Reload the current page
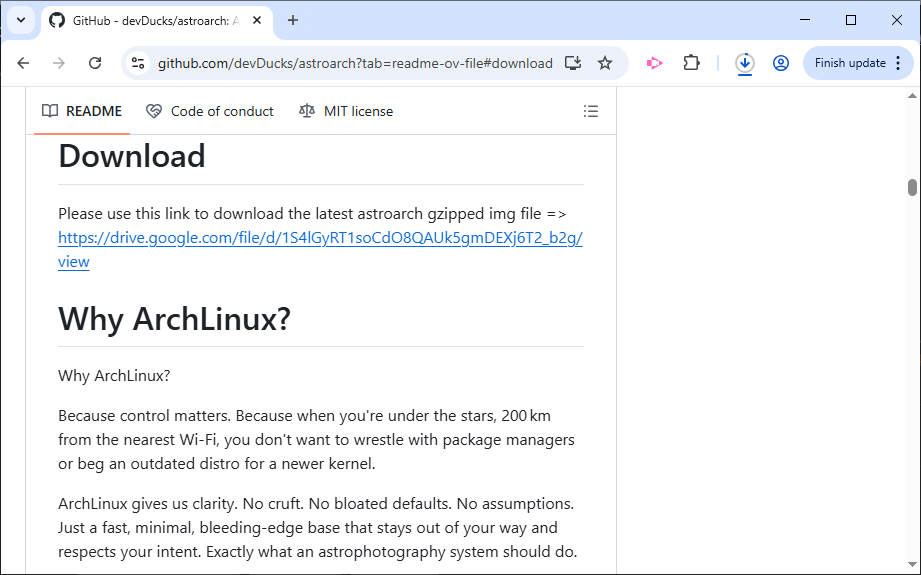 pos(95,63)
